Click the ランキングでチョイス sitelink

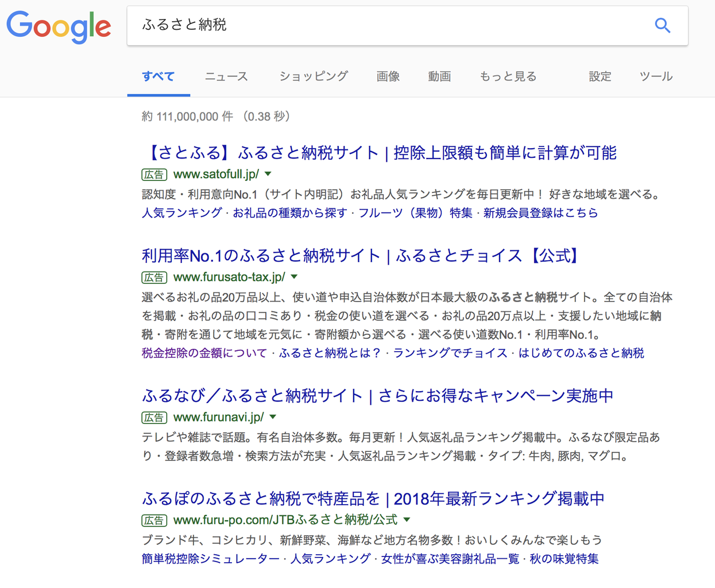(x=450, y=353)
